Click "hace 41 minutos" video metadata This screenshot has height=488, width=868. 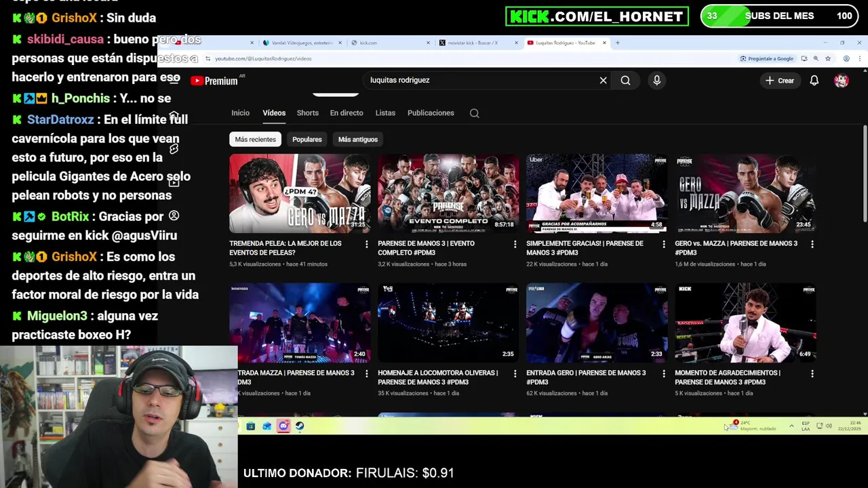tap(307, 264)
